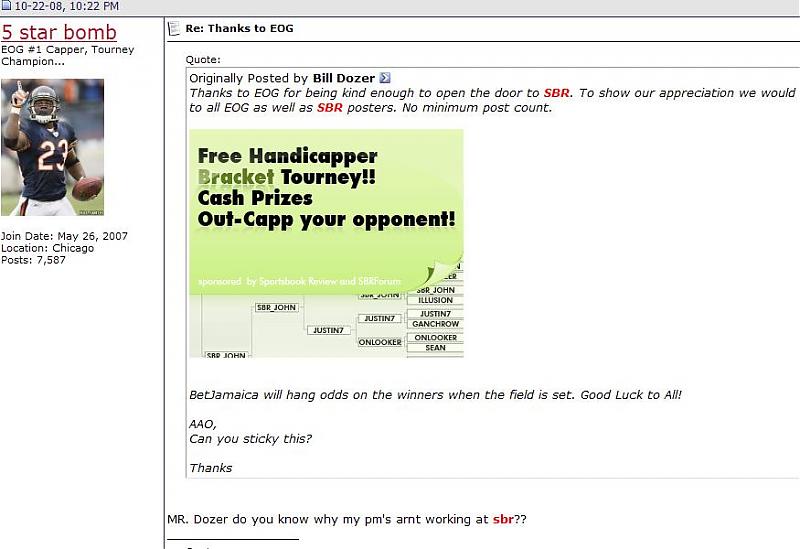Click the 10-22-08 post timestamp

[66, 7]
